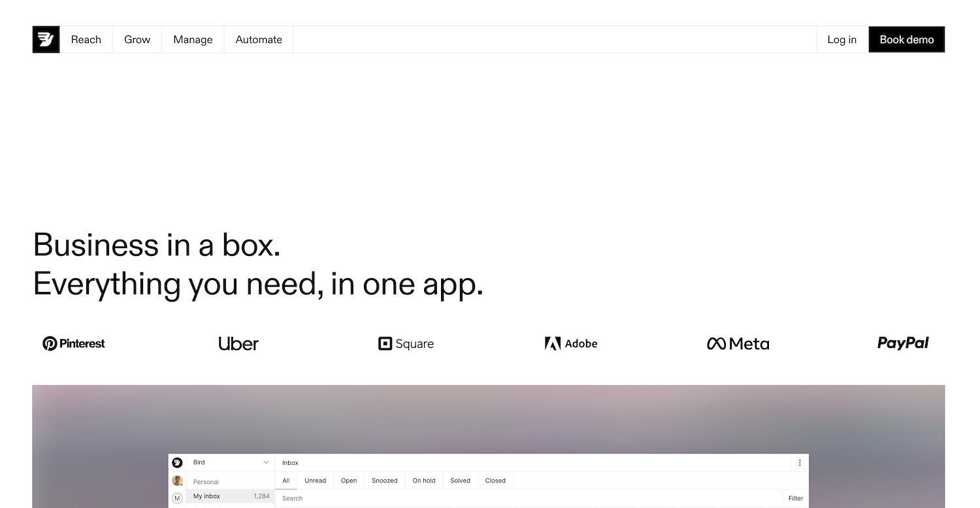Select My inbox in the sidebar
The width and height of the screenshot is (980, 508).
click(x=231, y=496)
